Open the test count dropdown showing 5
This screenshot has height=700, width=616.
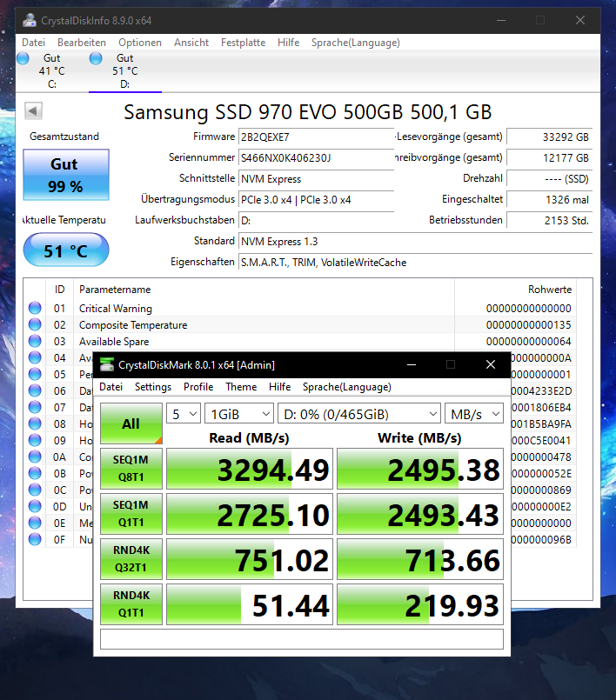point(184,414)
